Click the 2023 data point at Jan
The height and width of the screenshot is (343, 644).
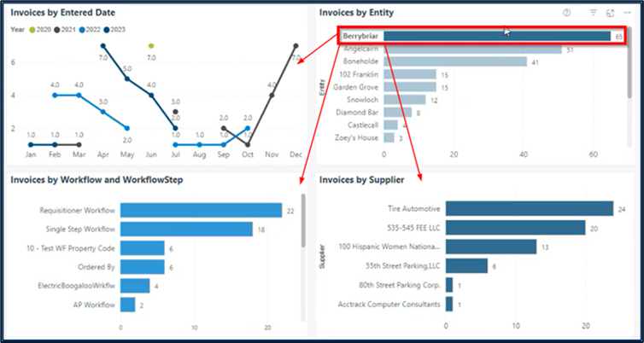point(31,144)
